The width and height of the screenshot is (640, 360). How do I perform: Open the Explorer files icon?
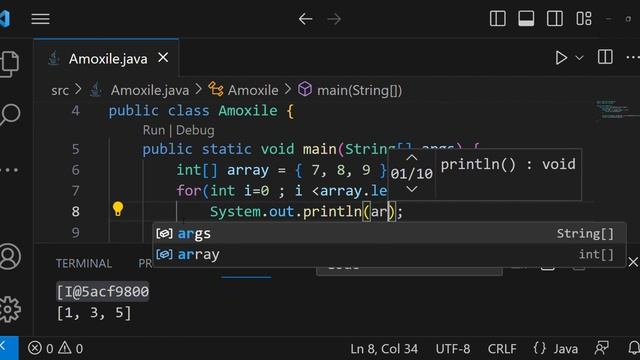point(10,64)
